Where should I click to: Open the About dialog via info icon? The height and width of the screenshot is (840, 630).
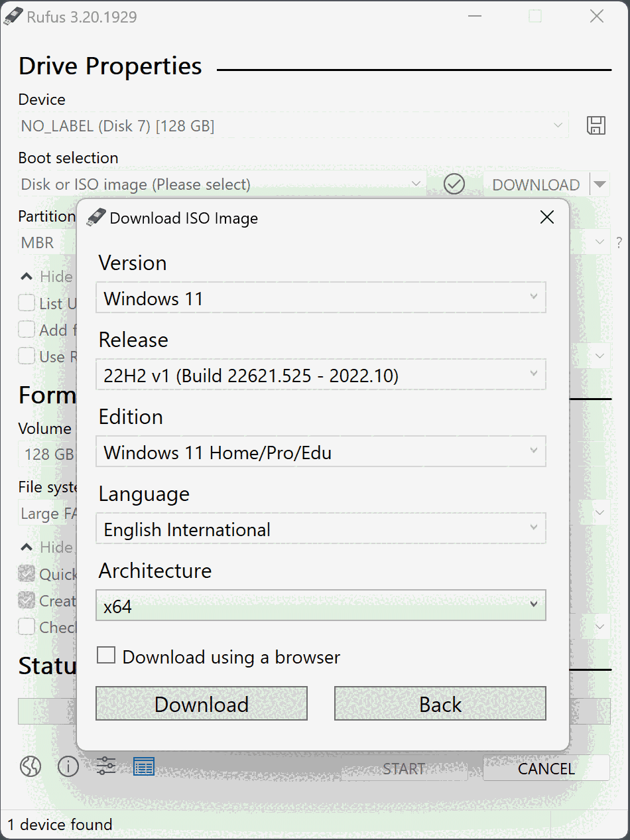(x=68, y=766)
